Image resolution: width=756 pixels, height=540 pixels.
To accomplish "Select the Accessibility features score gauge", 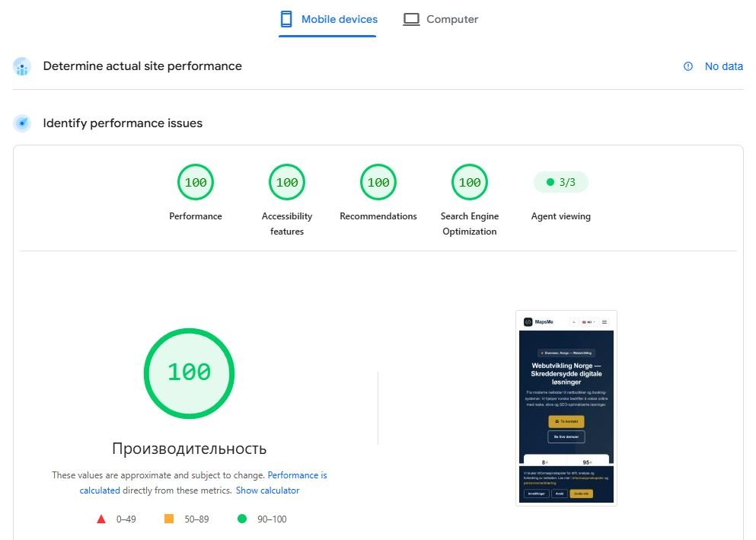I will (x=287, y=182).
